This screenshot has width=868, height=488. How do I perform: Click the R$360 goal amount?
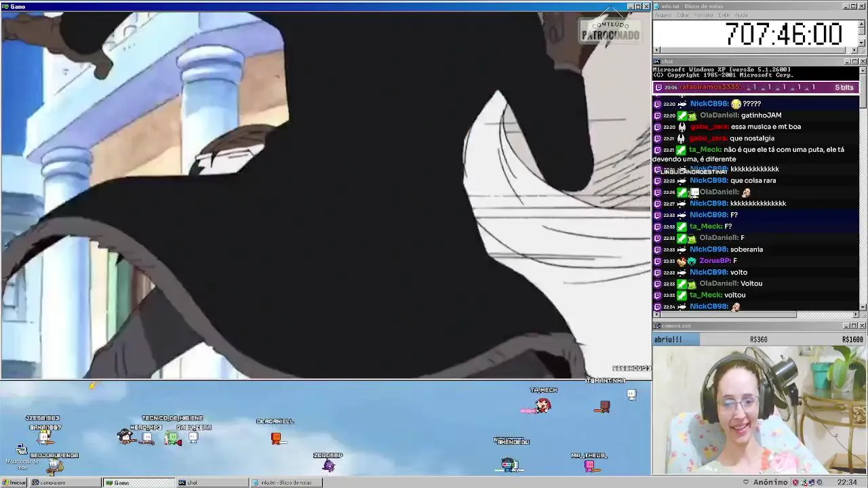coord(759,340)
